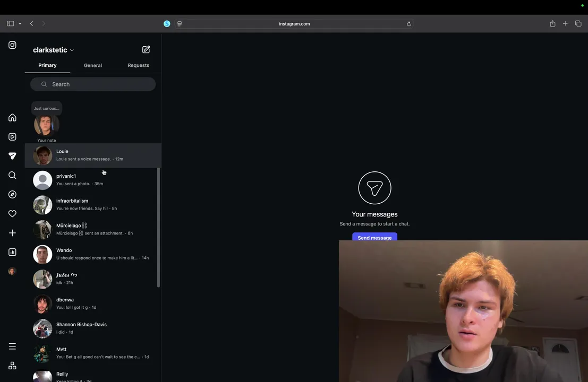Screen dimensions: 588x382
Task: Open the privanic1 conversation
Action: (93, 180)
